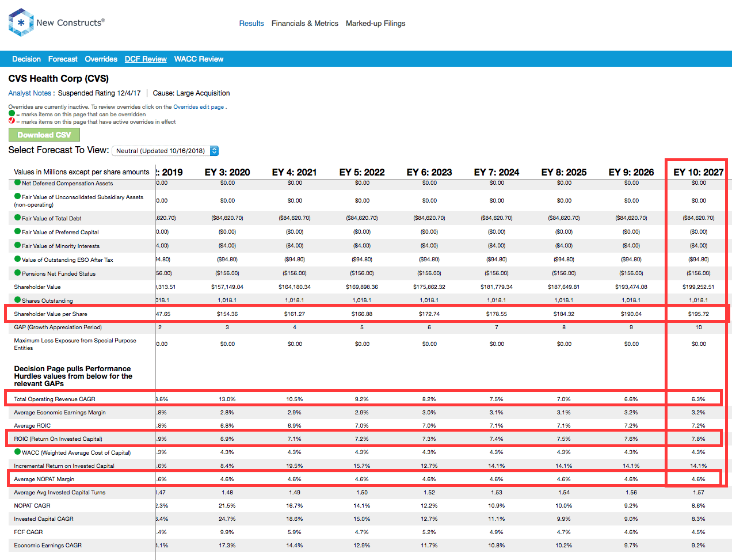This screenshot has width=732, height=560.
Task: Click Average Economic Earnings Margin label
Action: (x=60, y=412)
